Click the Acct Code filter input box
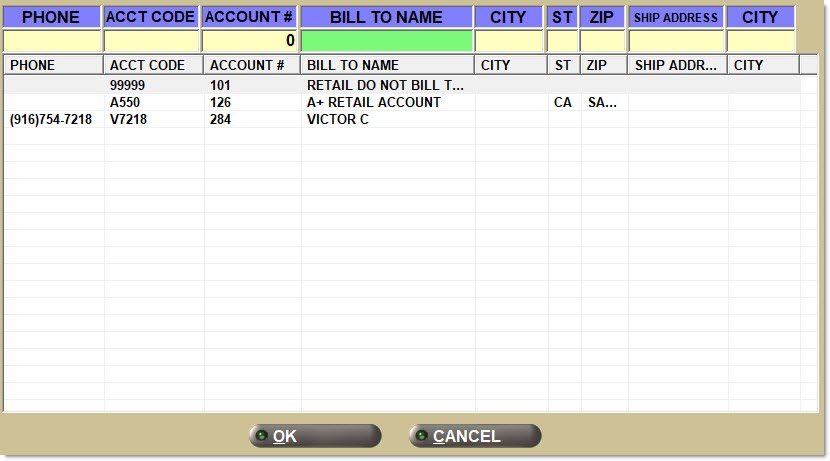830x461 pixels. (x=152, y=41)
